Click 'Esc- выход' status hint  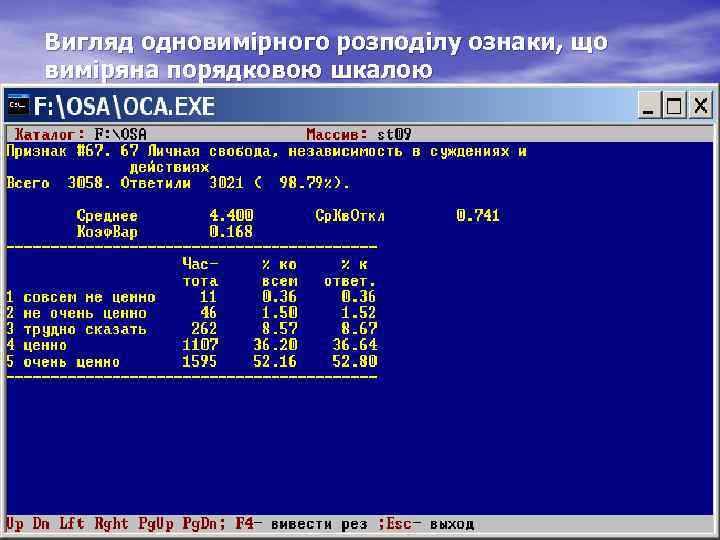click(430, 523)
